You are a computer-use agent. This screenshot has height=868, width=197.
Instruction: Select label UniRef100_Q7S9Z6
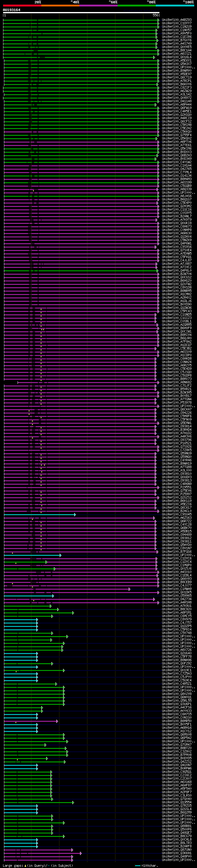point(177,446)
